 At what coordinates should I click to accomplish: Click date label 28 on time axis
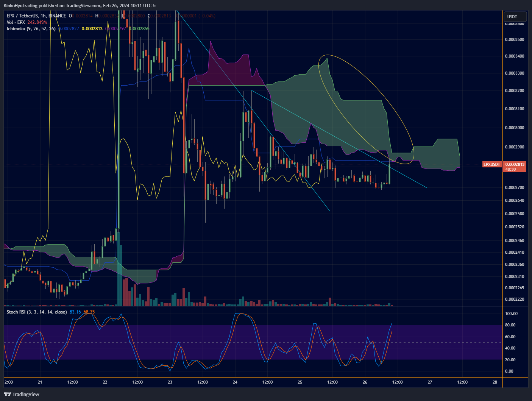point(495,382)
